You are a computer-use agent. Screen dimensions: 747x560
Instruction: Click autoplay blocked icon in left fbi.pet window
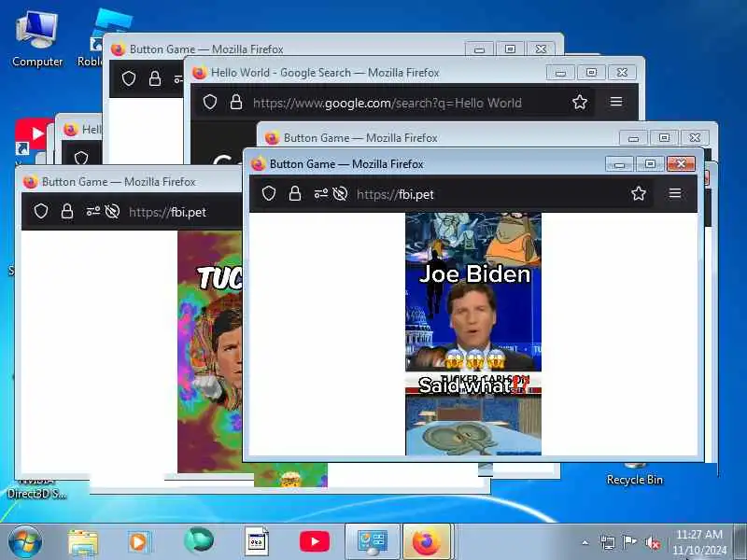tap(112, 212)
